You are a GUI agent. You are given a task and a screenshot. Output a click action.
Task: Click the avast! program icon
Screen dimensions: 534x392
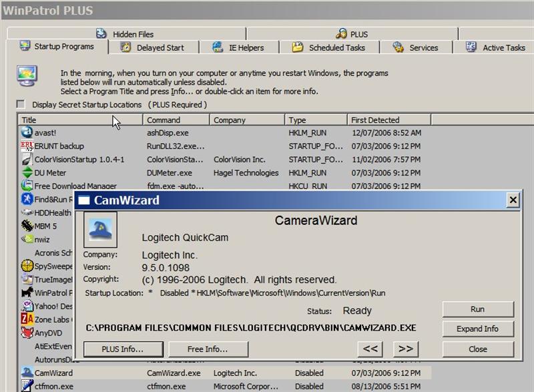[27, 132]
